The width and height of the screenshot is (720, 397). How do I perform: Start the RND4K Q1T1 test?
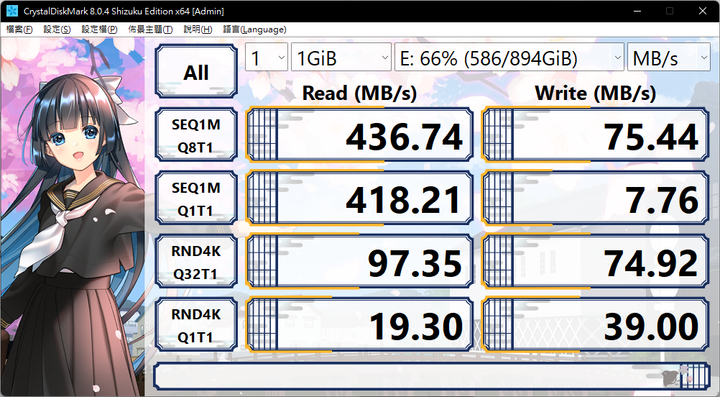point(196,325)
